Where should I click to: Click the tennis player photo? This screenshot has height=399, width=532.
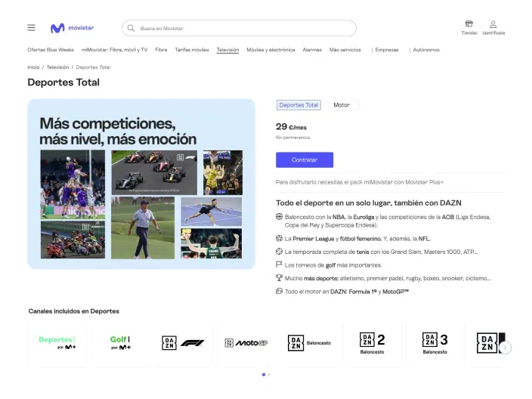point(212,212)
